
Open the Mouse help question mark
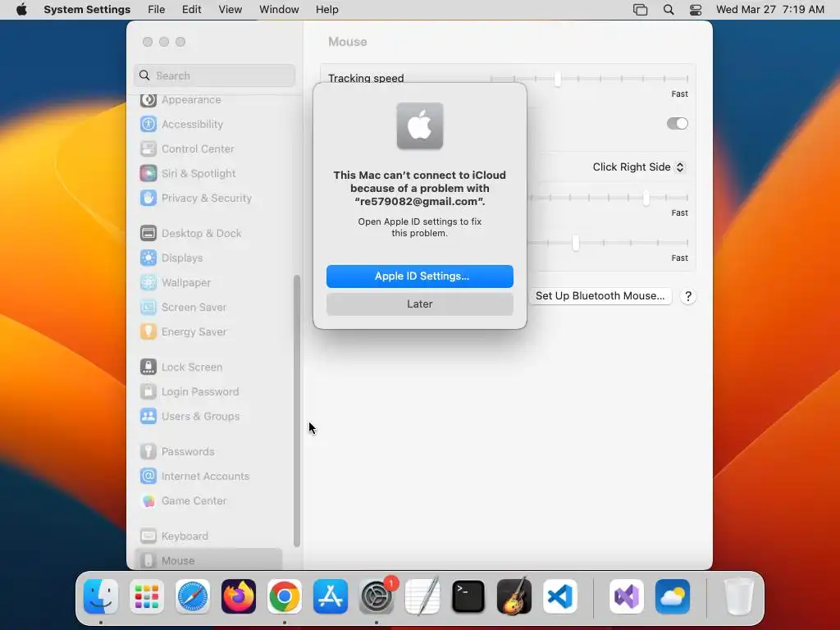[x=688, y=296]
